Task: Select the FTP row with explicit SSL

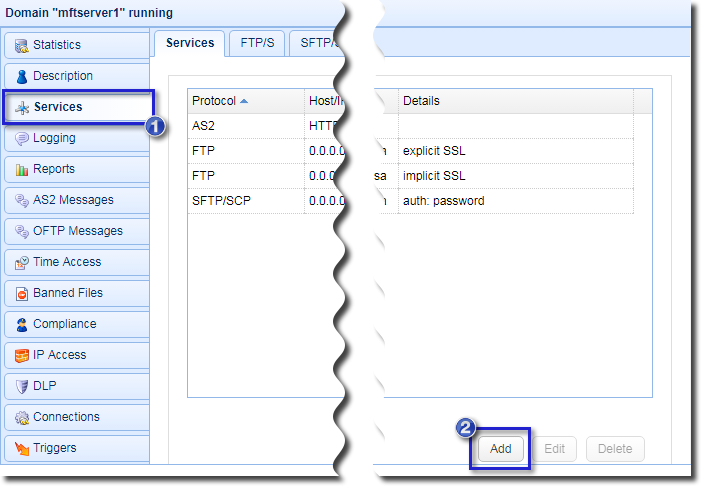Action: click(410, 151)
